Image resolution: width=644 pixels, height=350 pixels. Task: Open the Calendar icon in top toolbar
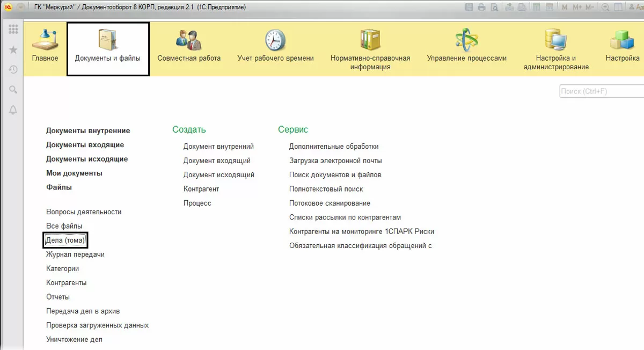point(550,7)
